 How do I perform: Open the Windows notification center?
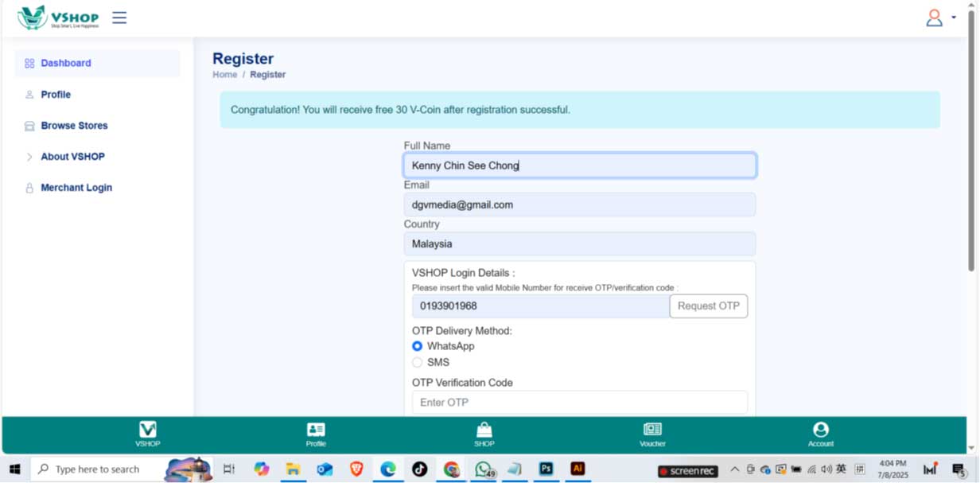(x=959, y=469)
